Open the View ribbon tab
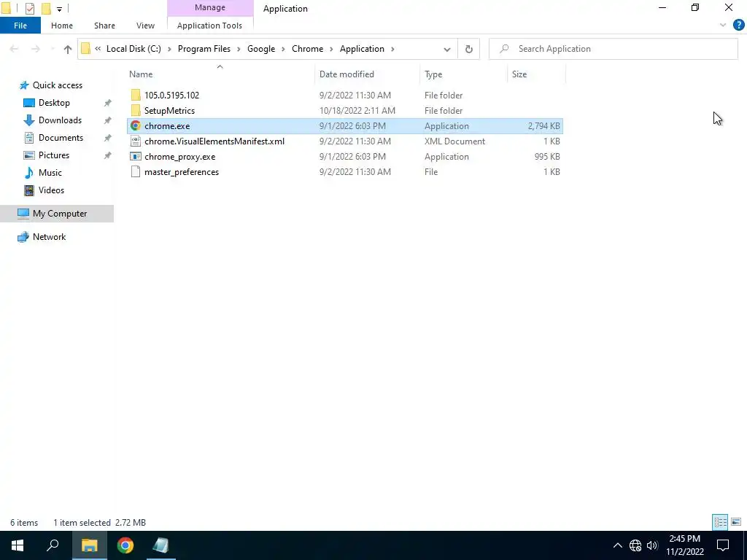Screen dimensions: 747x560 (x=145, y=26)
